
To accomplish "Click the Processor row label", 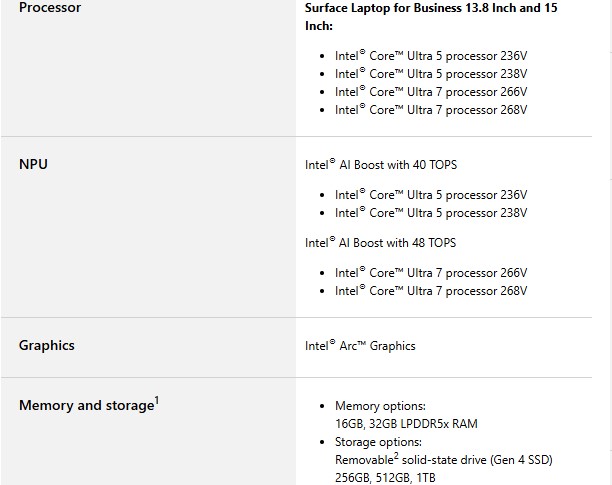I will tap(50, 8).
